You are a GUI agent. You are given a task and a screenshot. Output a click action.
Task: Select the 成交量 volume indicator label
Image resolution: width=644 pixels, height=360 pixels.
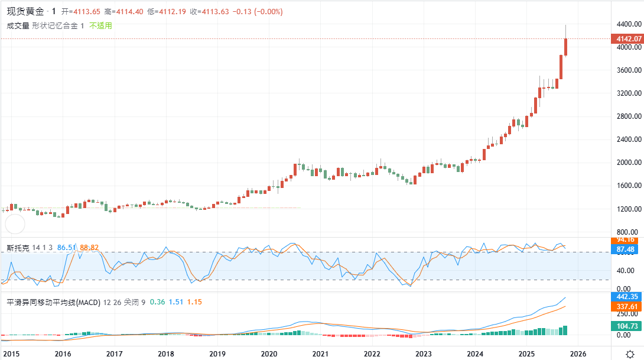click(17, 25)
